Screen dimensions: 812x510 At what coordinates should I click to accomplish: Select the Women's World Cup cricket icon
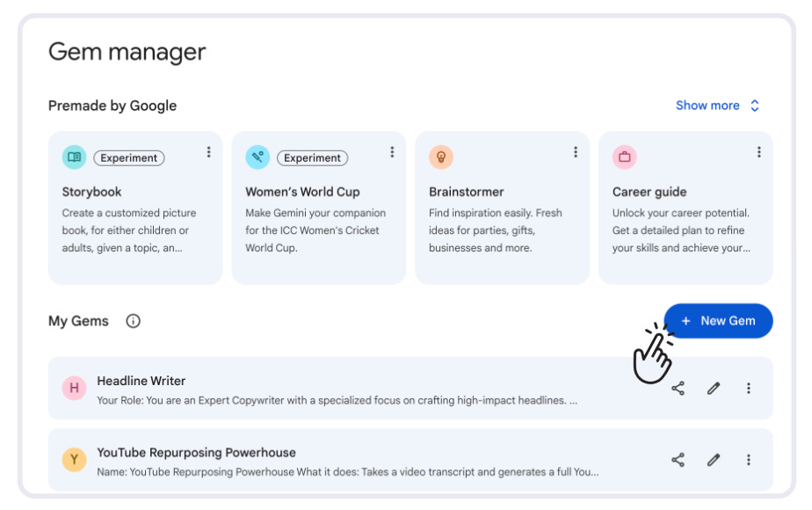[x=257, y=157]
